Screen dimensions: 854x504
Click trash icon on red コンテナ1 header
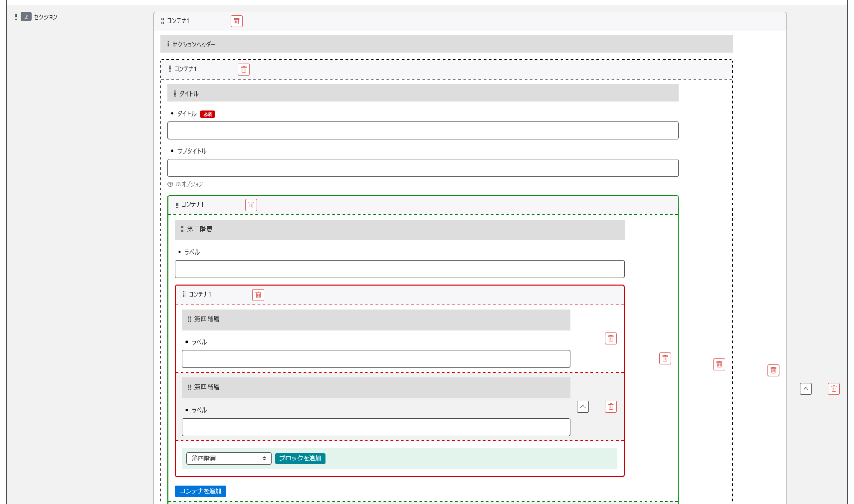pyautogui.click(x=258, y=295)
